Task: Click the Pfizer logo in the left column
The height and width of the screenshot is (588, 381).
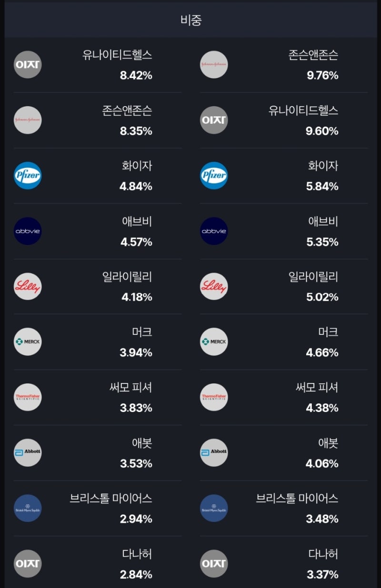Action: [27, 176]
